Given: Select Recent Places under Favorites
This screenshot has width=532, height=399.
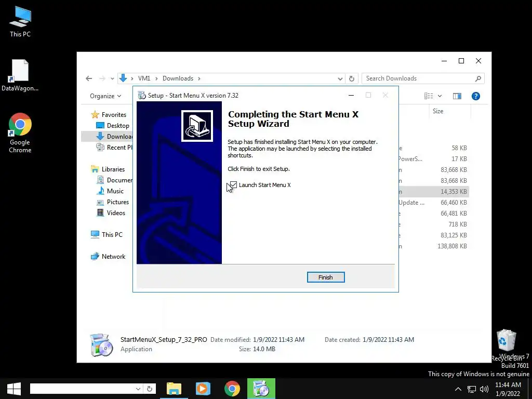Looking at the screenshot, I should (x=114, y=147).
